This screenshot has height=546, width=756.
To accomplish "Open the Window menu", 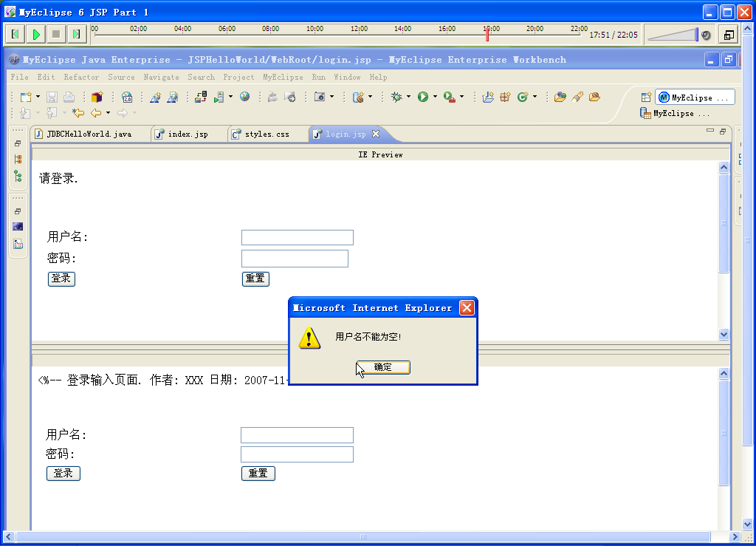I will pos(347,77).
